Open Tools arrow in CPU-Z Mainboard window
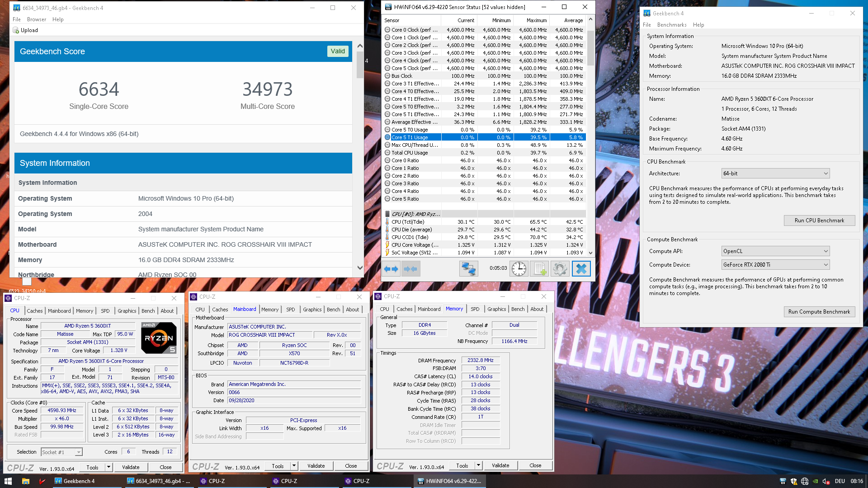The height and width of the screenshot is (488, 868). tap(294, 466)
